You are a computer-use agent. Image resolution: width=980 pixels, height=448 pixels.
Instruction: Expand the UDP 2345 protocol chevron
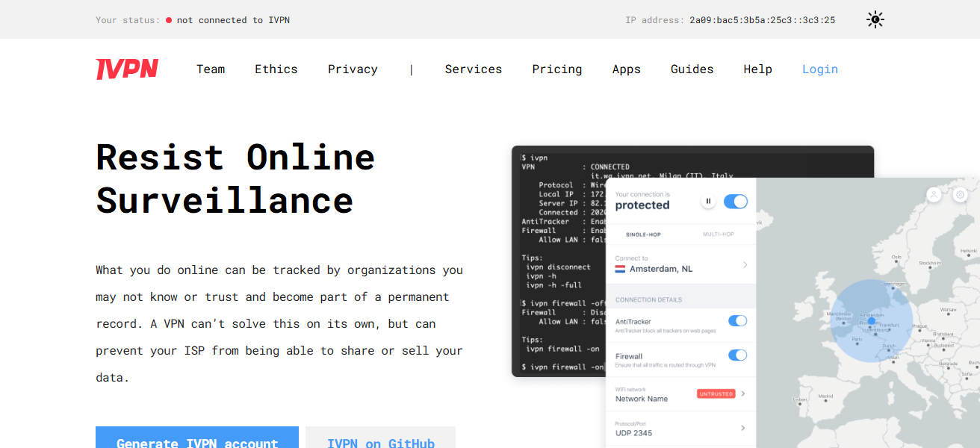(x=743, y=428)
